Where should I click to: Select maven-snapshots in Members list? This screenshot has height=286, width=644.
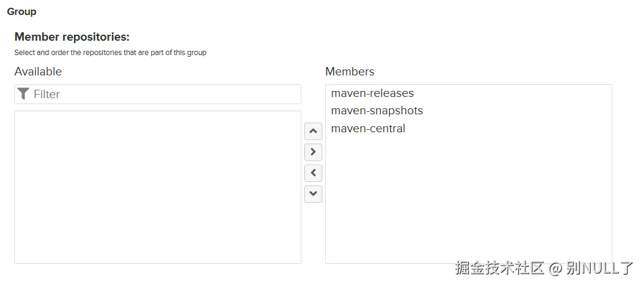coord(377,111)
